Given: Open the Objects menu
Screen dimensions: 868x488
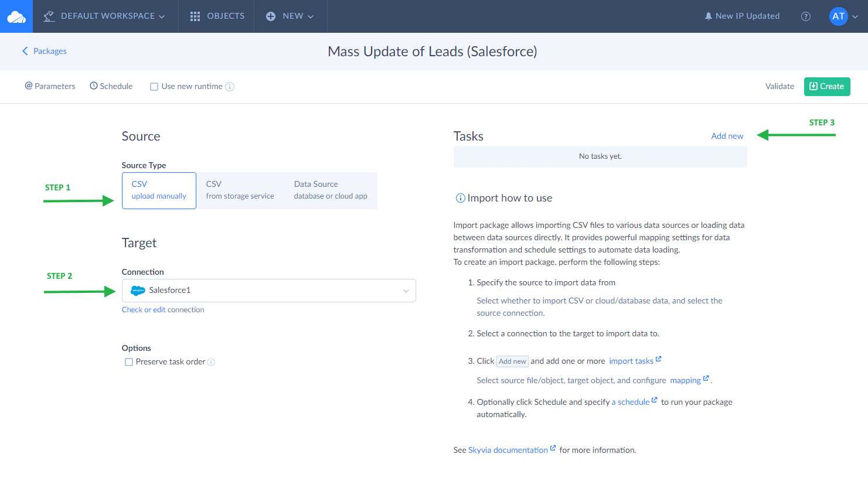Looking at the screenshot, I should tap(217, 16).
